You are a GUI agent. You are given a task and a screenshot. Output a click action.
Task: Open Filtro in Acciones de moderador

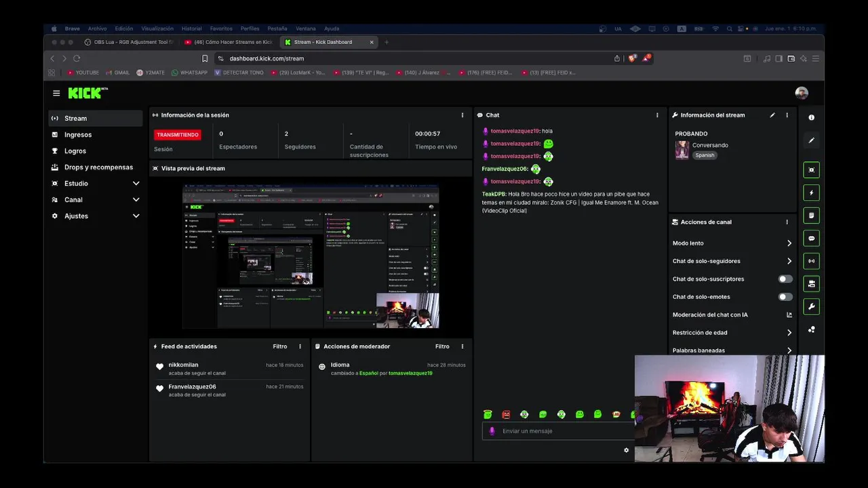[442, 346]
